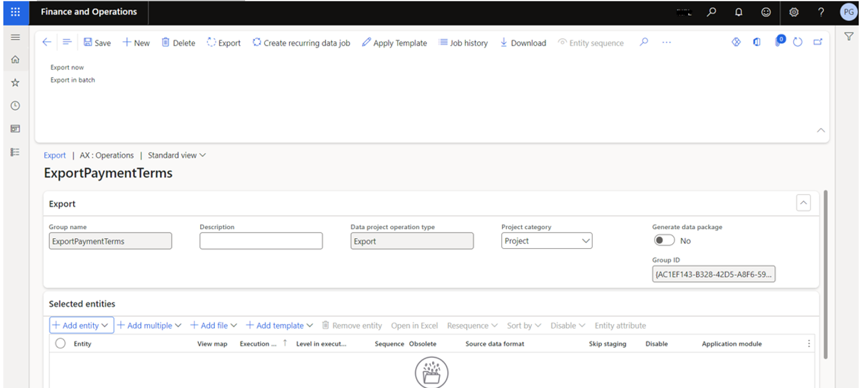Toggle Generate data package switch

point(664,241)
